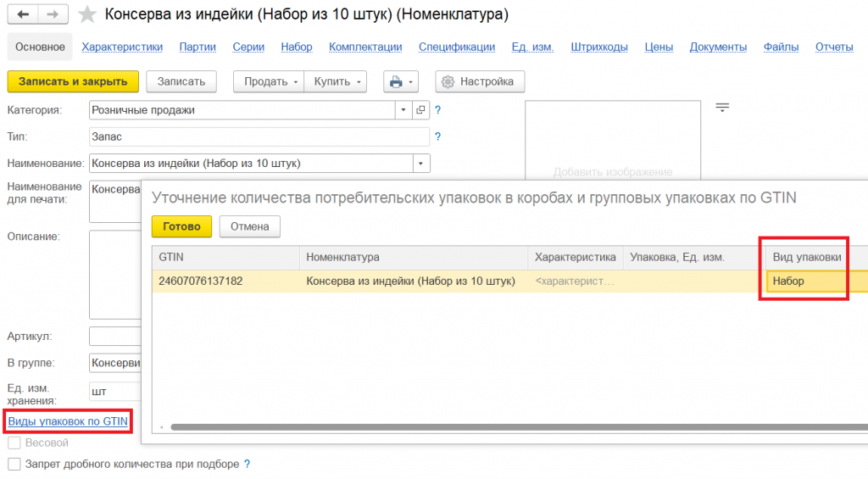The height and width of the screenshot is (479, 868).
Task: Toggle the Весовой checkbox
Action: coord(14,443)
